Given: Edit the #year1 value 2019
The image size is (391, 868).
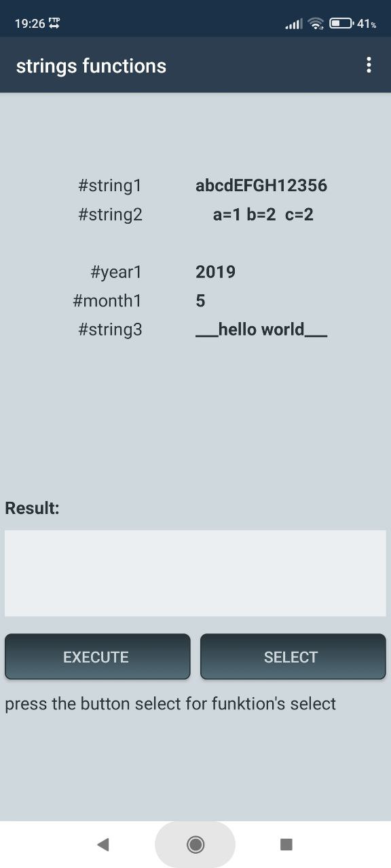Looking at the screenshot, I should (x=215, y=272).
